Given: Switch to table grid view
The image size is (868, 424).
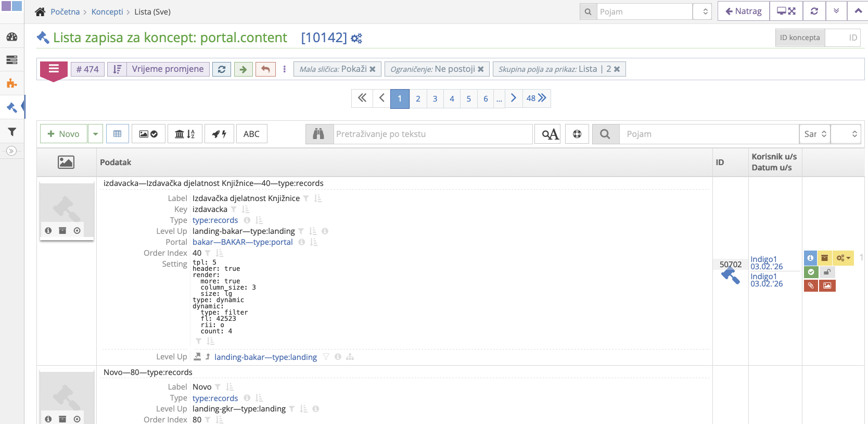Looking at the screenshot, I should 118,134.
